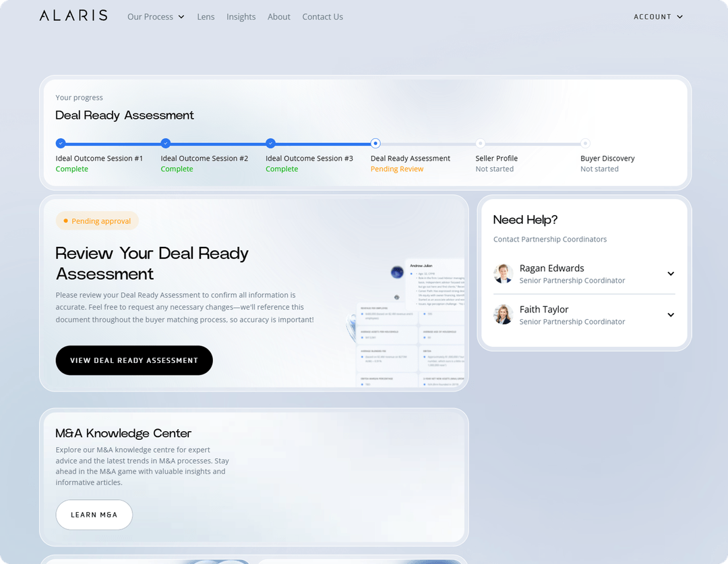Image resolution: width=728 pixels, height=564 pixels.
Task: Select the Ideal Outcome Session #1 step marker
Action: [61, 143]
